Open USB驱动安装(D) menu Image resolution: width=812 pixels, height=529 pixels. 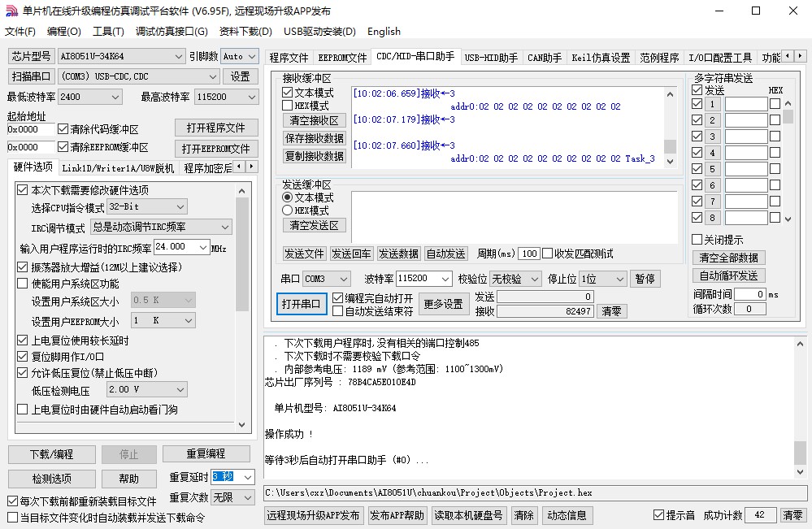[319, 32]
